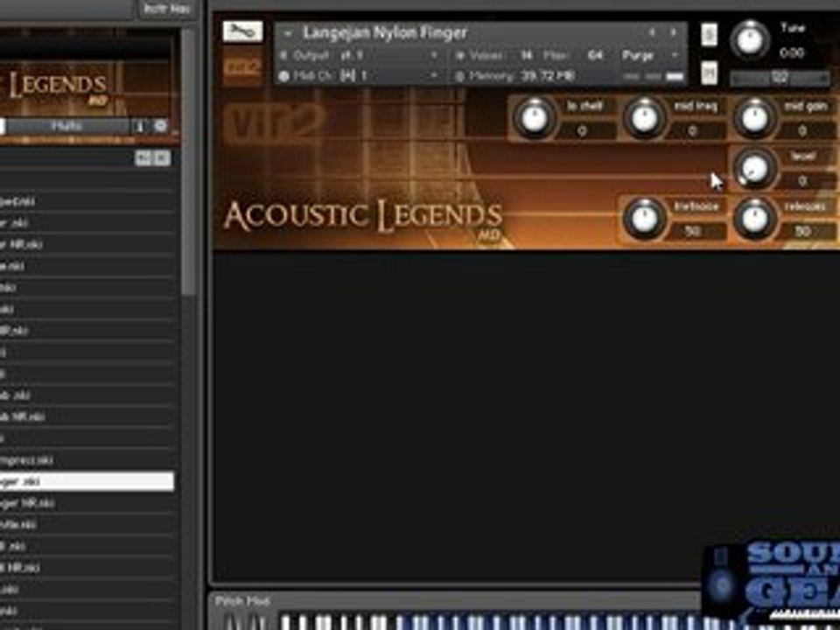Click the level knob
Viewport: 840px width, 630px height.
754,168
